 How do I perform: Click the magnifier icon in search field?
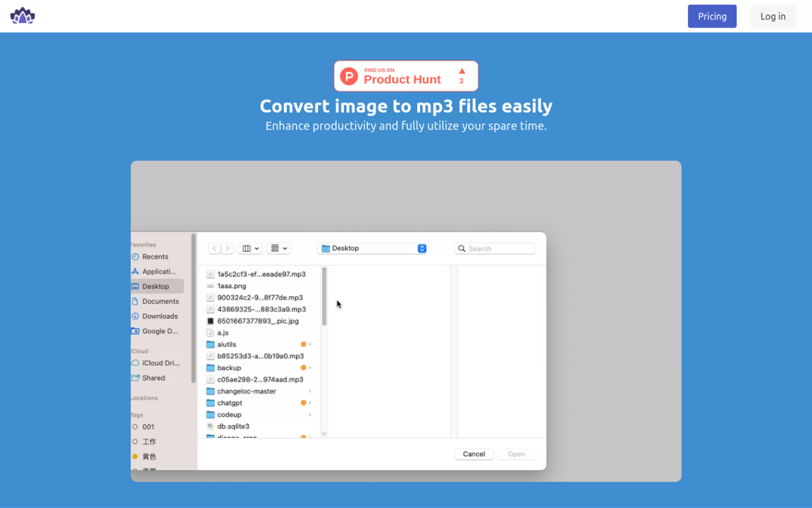[462, 248]
